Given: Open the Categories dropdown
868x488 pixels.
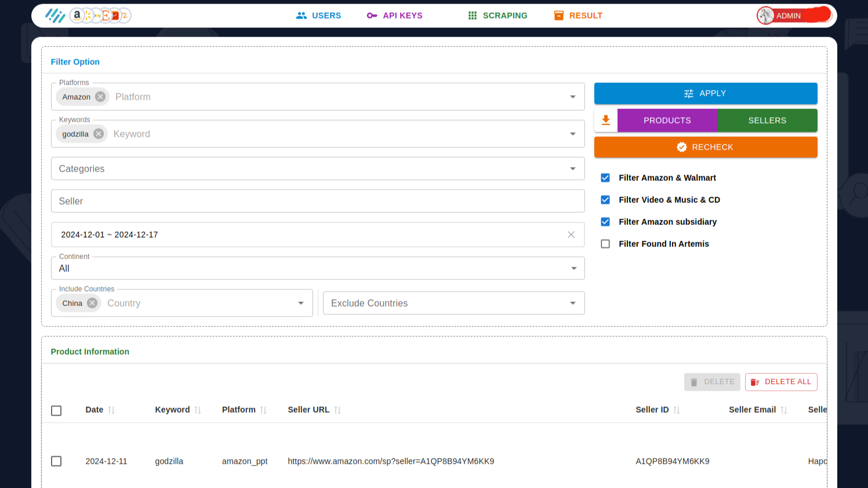Looking at the screenshot, I should [318, 169].
